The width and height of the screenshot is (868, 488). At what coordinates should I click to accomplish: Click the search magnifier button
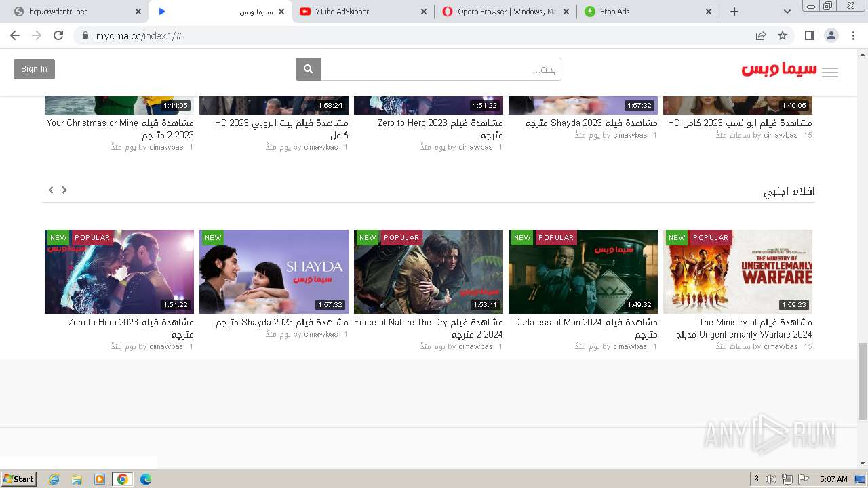(x=308, y=69)
